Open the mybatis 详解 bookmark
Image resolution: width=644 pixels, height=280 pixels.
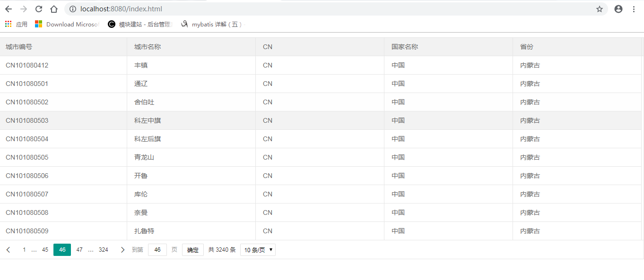coord(212,24)
